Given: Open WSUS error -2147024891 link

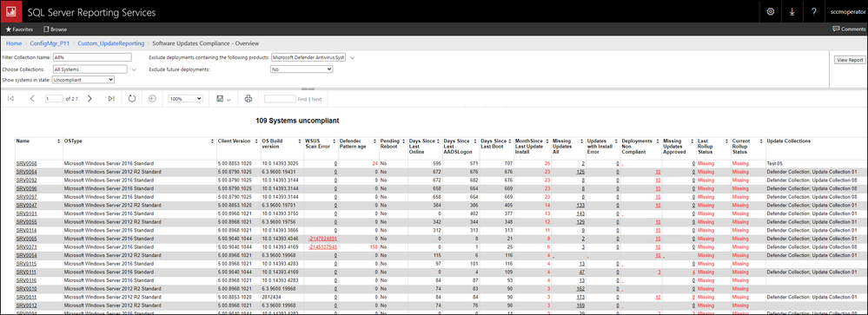Looking at the screenshot, I should pyautogui.click(x=322, y=239).
